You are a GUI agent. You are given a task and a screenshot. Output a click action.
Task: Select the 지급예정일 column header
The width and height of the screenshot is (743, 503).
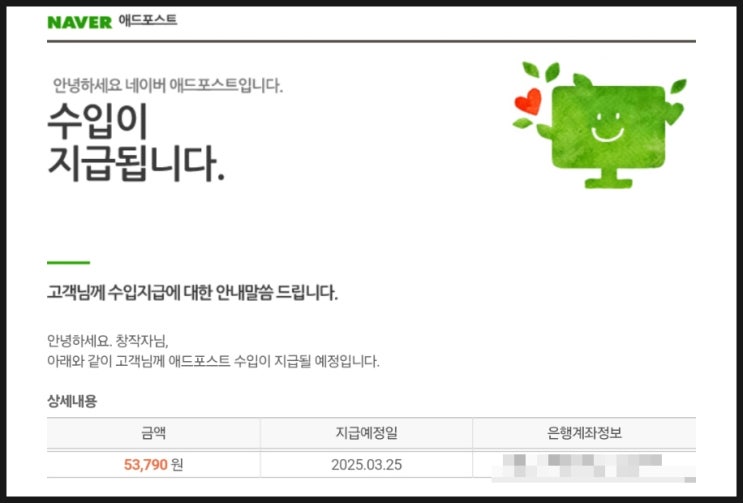366,433
